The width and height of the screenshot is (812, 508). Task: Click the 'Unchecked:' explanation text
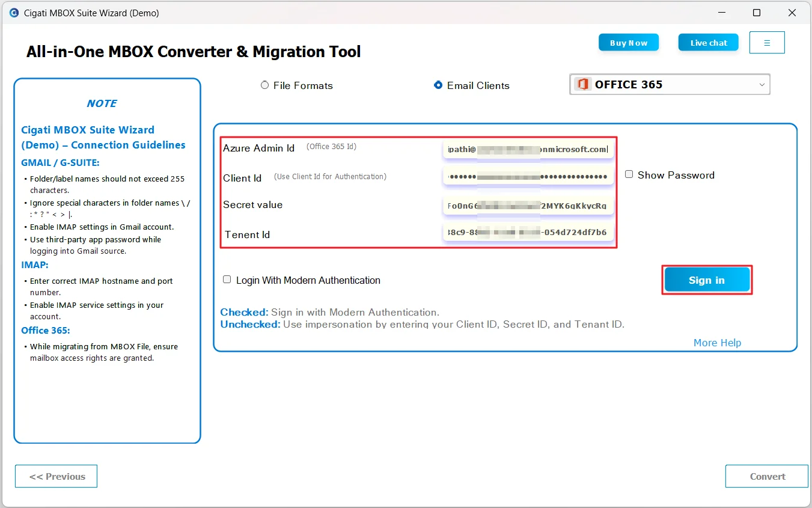[423, 324]
